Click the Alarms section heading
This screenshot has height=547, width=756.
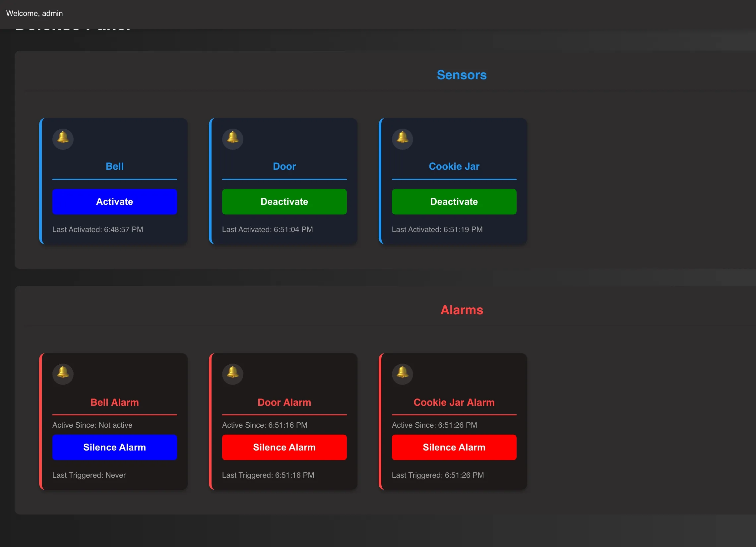pyautogui.click(x=461, y=310)
